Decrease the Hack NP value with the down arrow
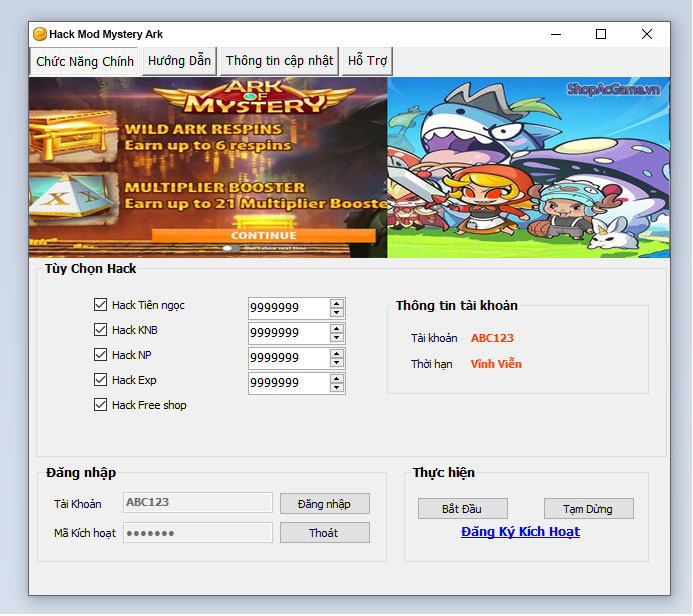The width and height of the screenshot is (693, 616). [x=337, y=362]
